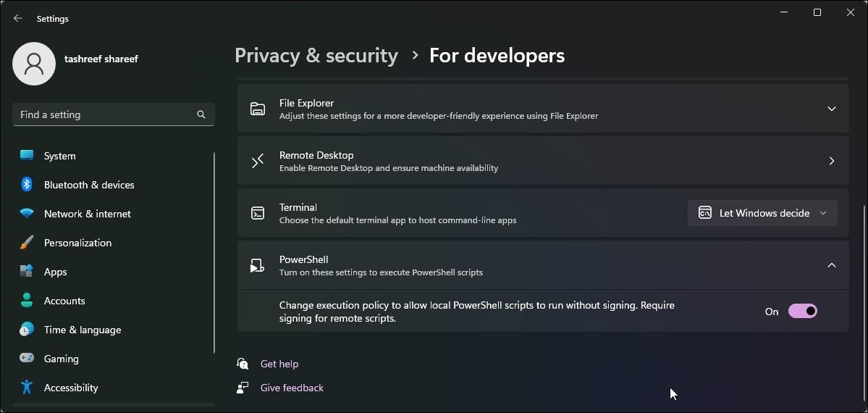Image resolution: width=868 pixels, height=413 pixels.
Task: Click the Find a setting search box
Action: 114,114
